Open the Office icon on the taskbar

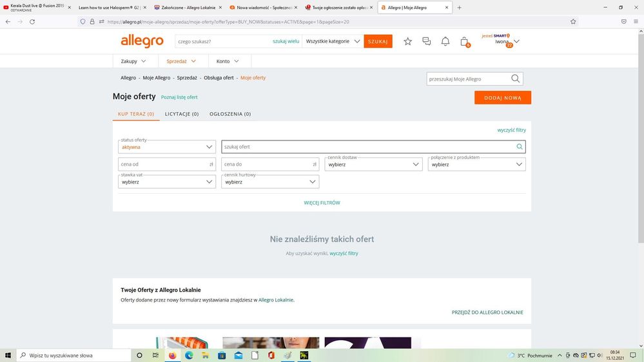pos(271,356)
